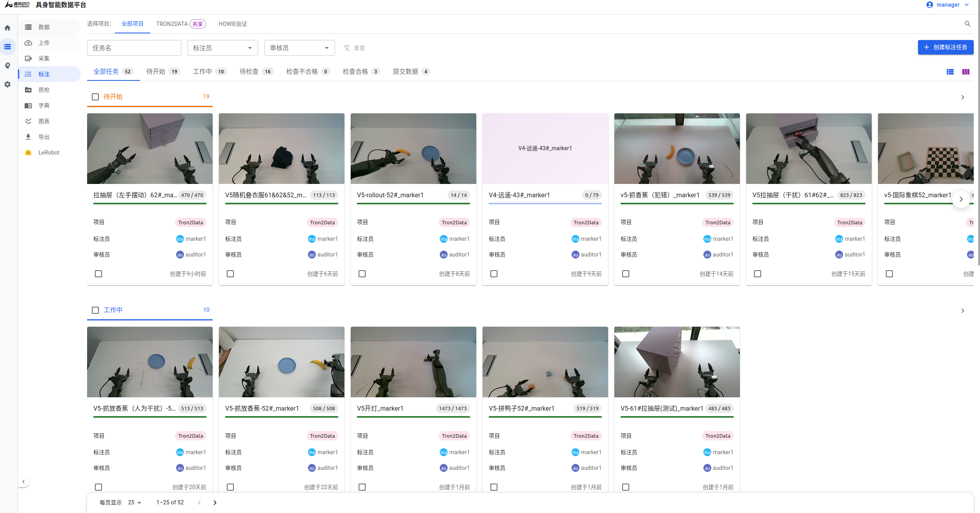Image resolution: width=980 pixels, height=513 pixels.
Task: Click the 重置 filter reset button
Action: 354,48
